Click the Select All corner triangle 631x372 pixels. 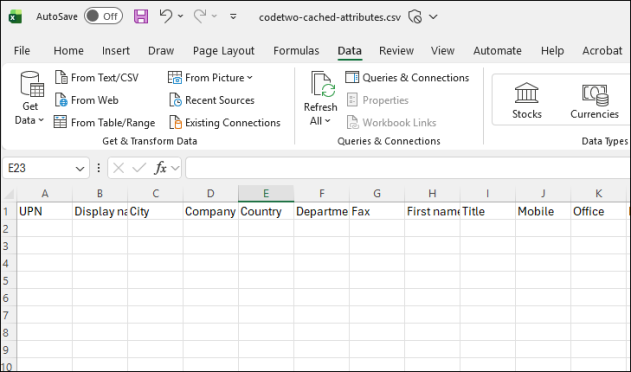pyautogui.click(x=8, y=194)
